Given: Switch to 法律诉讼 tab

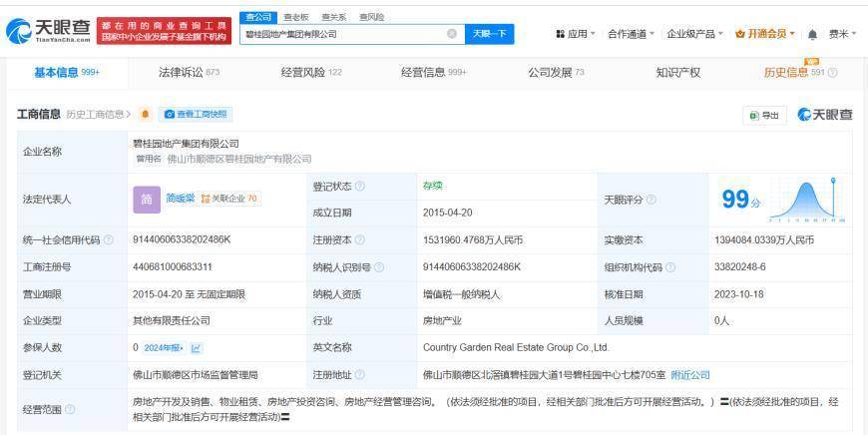Looking at the screenshot, I should [x=189, y=73].
